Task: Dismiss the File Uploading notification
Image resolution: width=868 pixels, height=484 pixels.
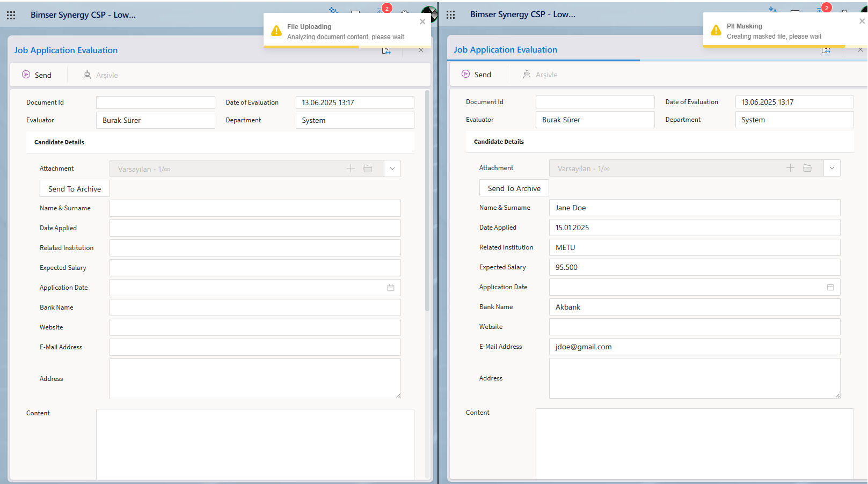Action: click(x=422, y=21)
